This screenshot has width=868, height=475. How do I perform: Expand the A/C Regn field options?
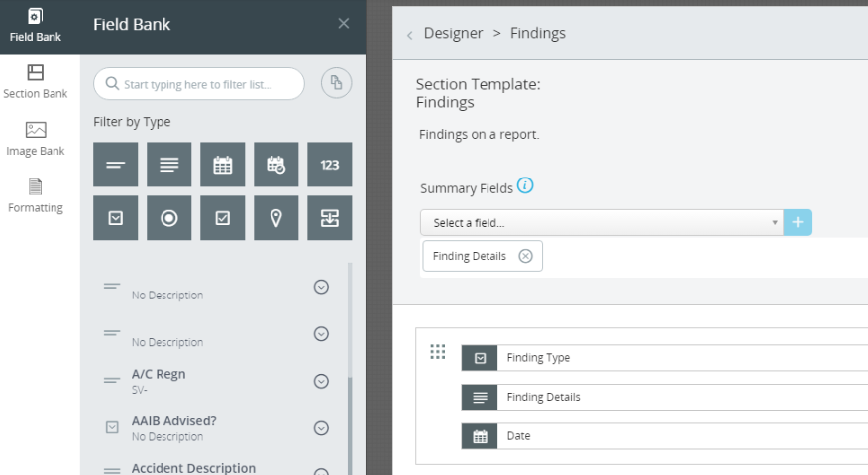[321, 381]
